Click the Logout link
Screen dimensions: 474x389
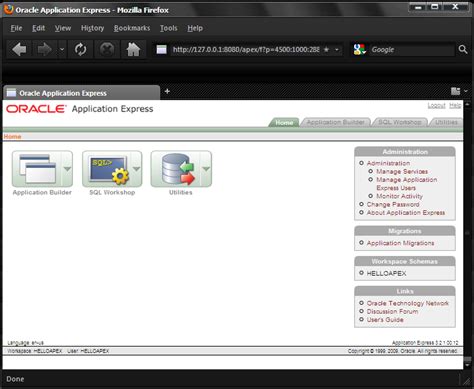pyautogui.click(x=436, y=106)
